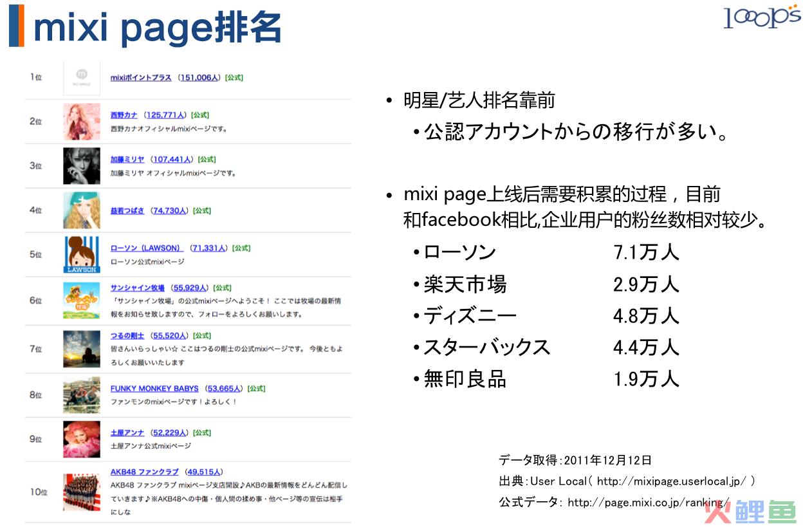The image size is (812, 527).
Task: Click the 西野カナオフィシャルmixiページです description
Action: [169, 129]
